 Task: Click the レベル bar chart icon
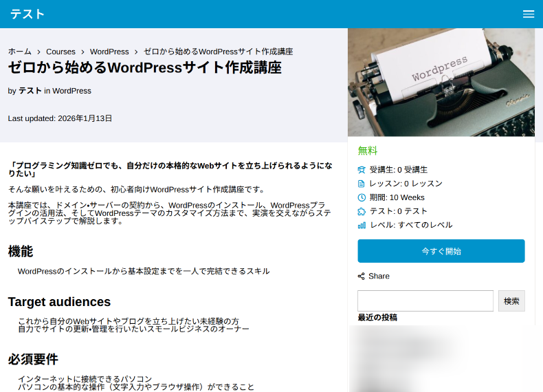pyautogui.click(x=362, y=226)
